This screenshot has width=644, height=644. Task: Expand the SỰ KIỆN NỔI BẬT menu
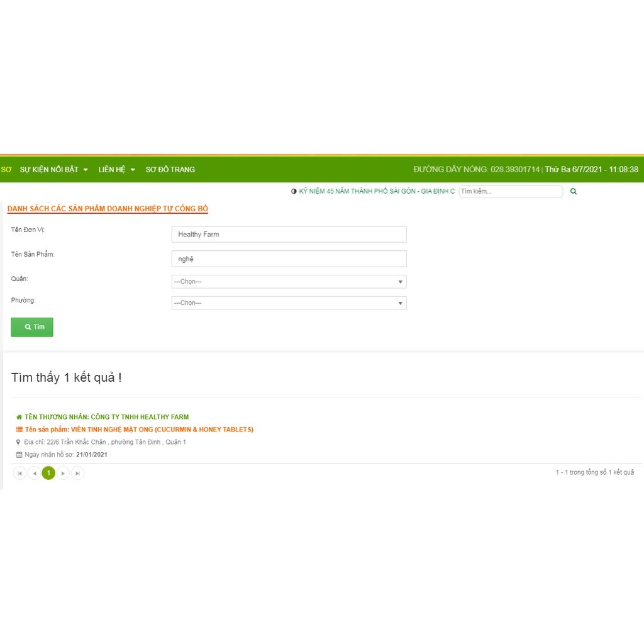point(53,169)
